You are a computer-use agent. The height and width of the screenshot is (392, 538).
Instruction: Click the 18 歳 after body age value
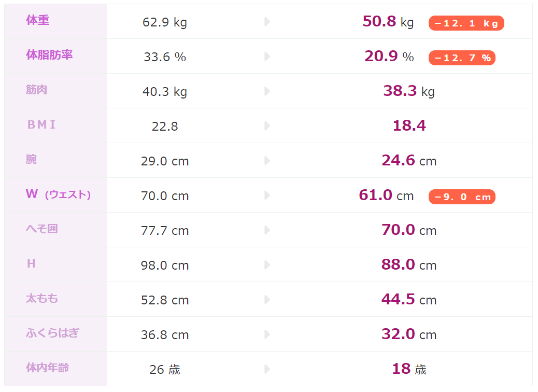coord(409,369)
